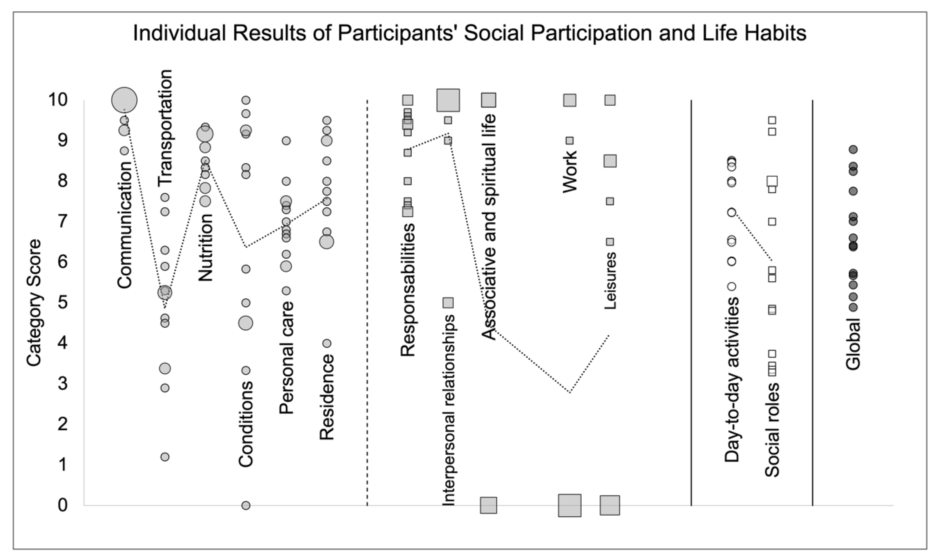Screen dimensions: 940x560
Task: Click the "Personal care" category label
Action: (x=287, y=358)
